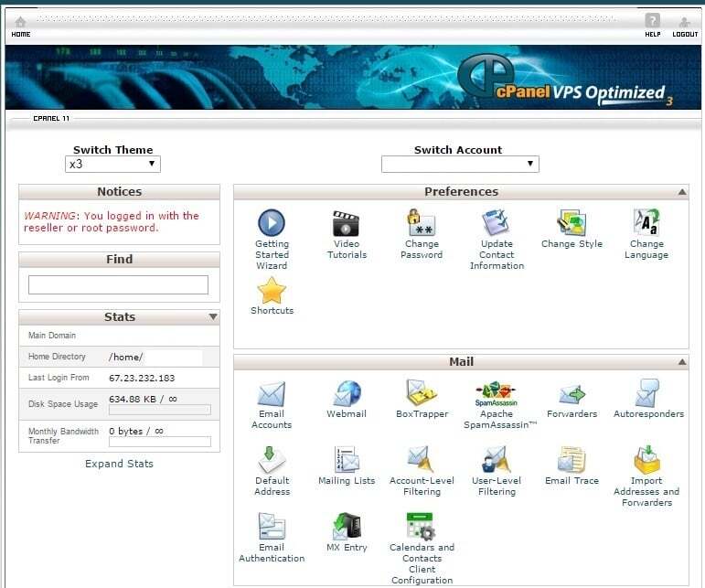Viewport: 705px width, 588px height.
Task: Open the Getting Started Wizard
Action: 272,240
